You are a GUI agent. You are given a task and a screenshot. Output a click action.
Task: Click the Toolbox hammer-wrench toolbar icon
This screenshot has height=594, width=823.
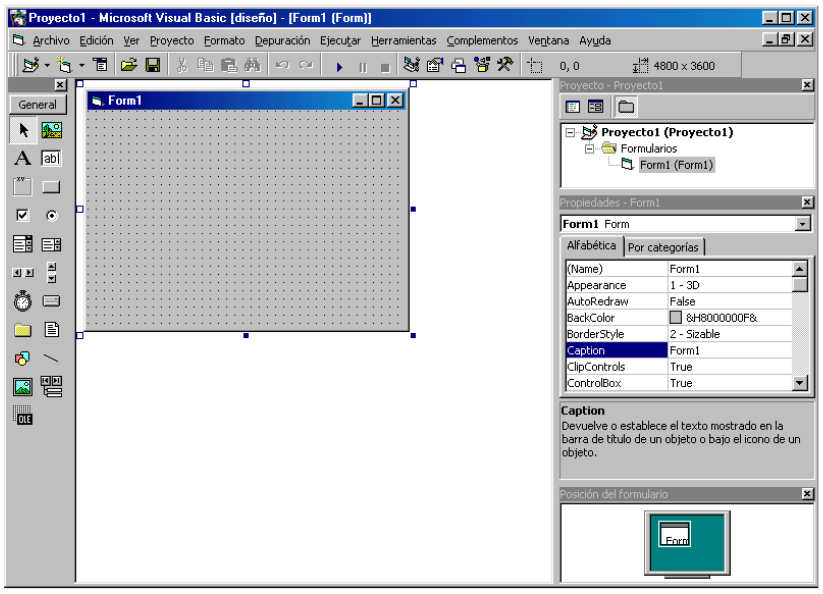coord(505,66)
